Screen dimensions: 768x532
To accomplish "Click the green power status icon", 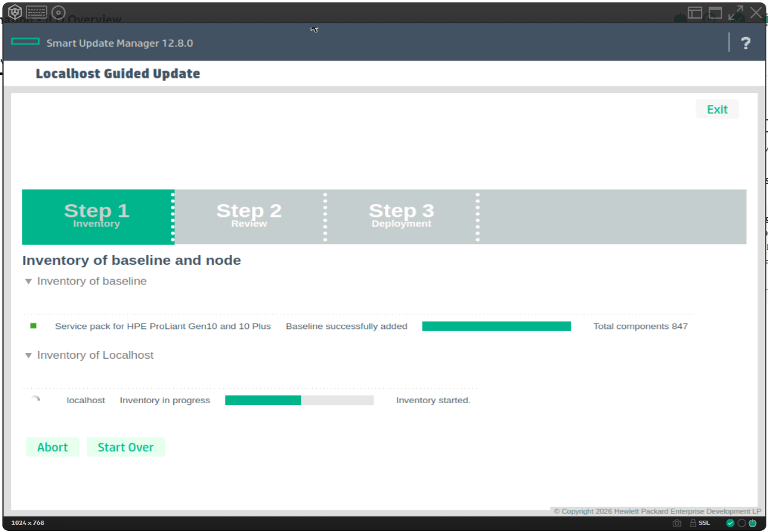I will 752,523.
